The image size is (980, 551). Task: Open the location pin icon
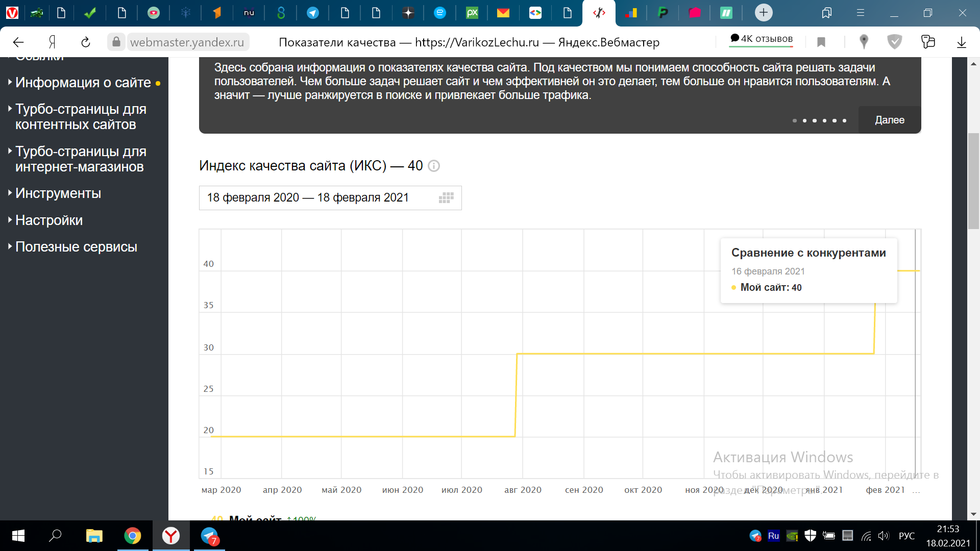tap(864, 42)
